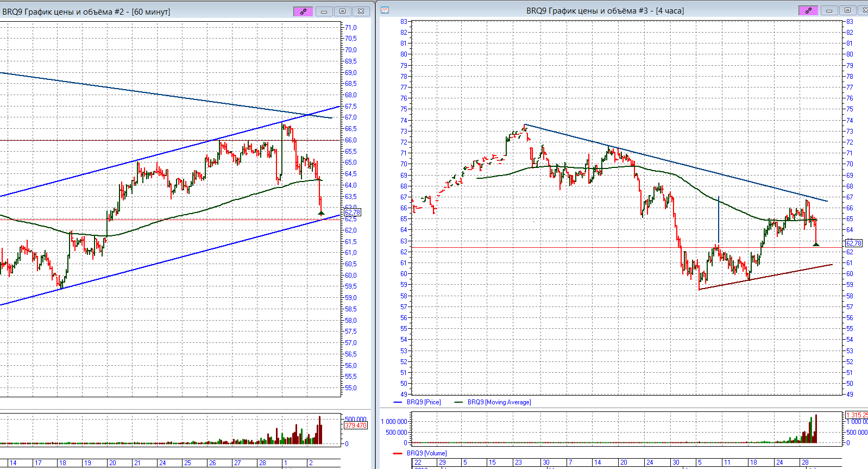
Task: Click the 62,78 price label on the 60-minute chart
Action: click(352, 212)
